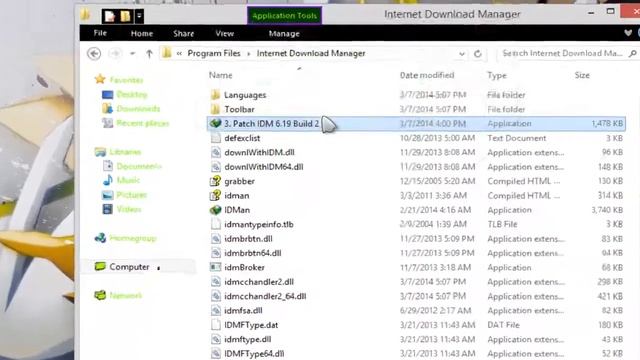640x360 pixels.
Task: Select the downlWithIDM64.dll file icon
Action: tap(216, 167)
